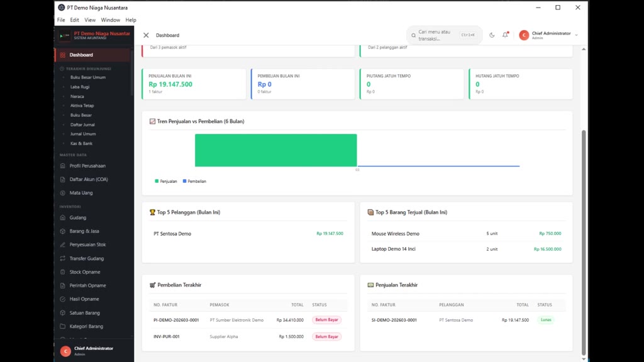Click the Penjualan Terakhir icon
The height and width of the screenshot is (362, 644).
(370, 285)
